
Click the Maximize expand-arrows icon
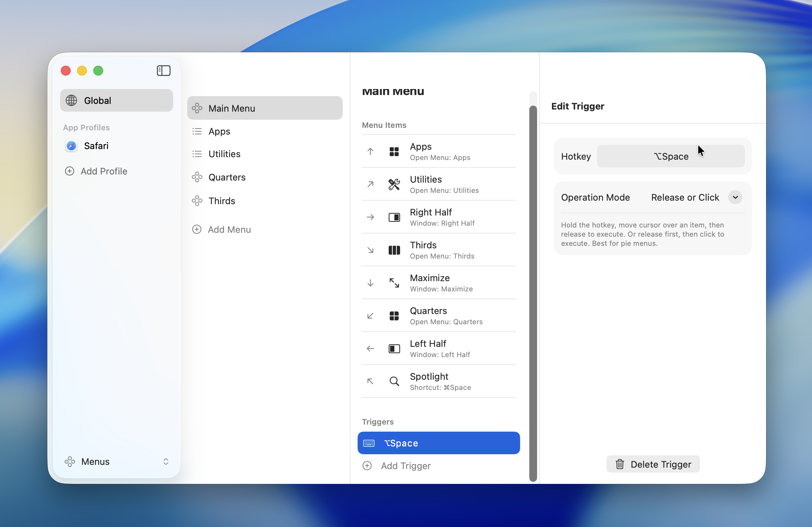pos(394,283)
